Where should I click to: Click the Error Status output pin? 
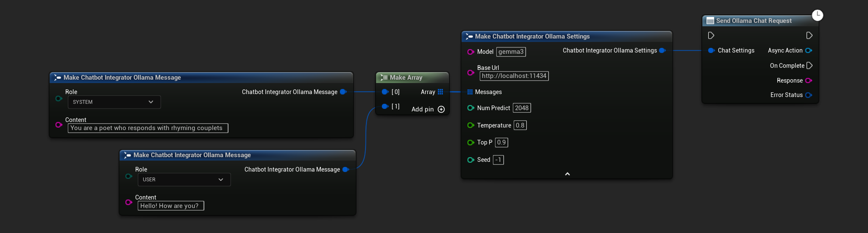pyautogui.click(x=808, y=95)
